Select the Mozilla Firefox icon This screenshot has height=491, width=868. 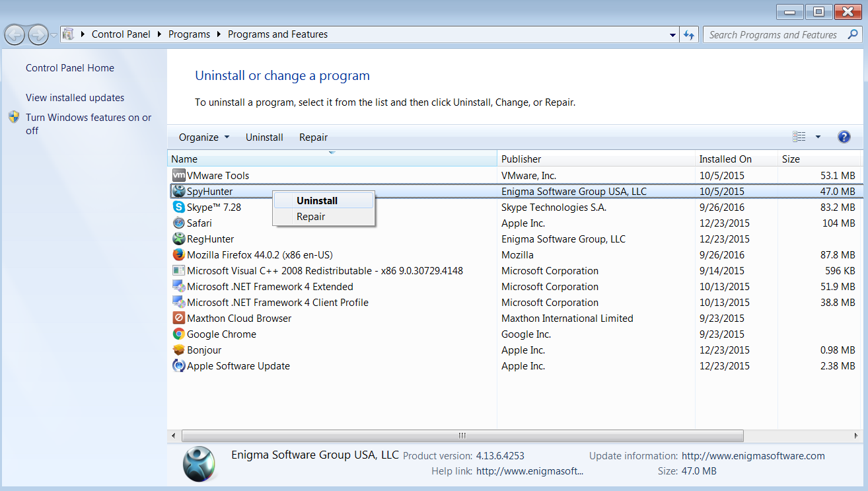point(178,255)
